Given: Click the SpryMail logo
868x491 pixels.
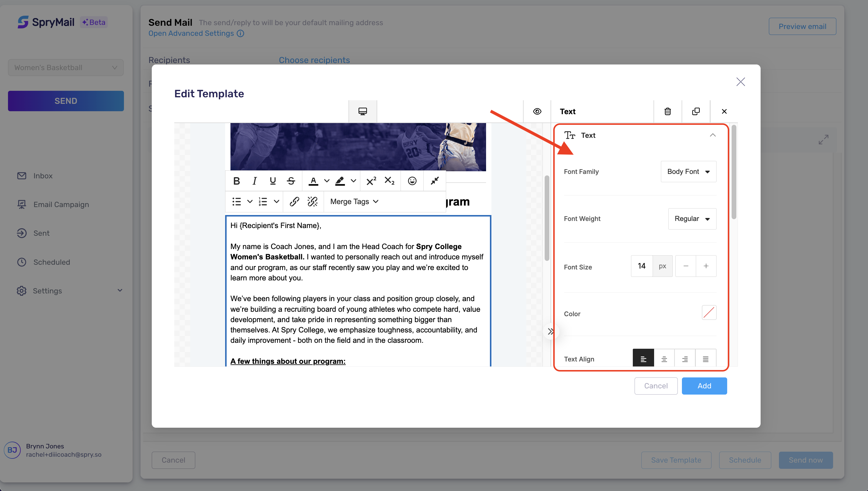Looking at the screenshot, I should [46, 22].
